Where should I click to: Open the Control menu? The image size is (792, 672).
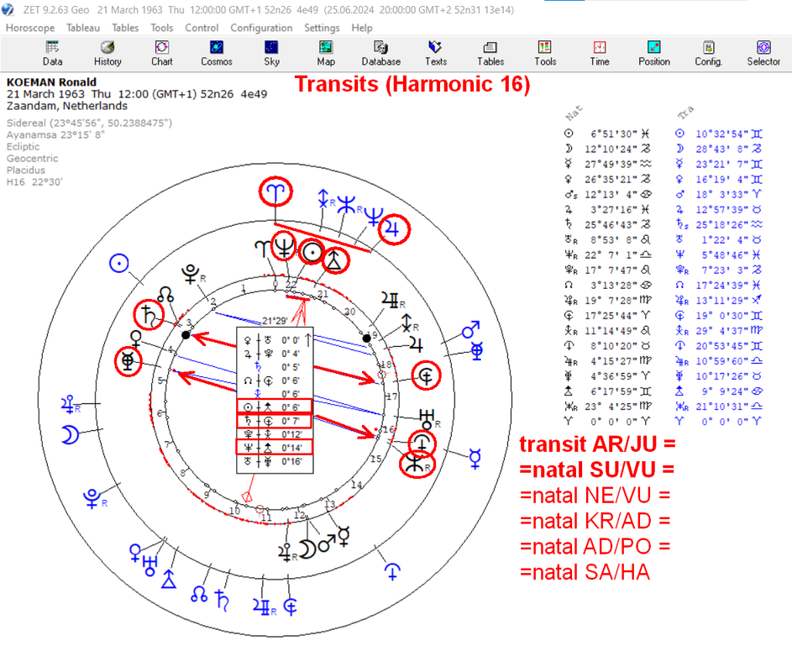pyautogui.click(x=202, y=28)
